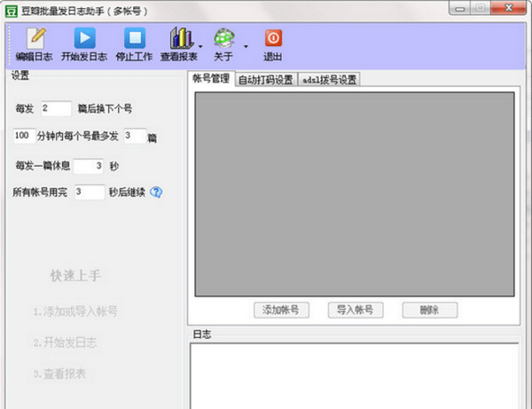Click the blue help question-mark icon

coord(156,193)
